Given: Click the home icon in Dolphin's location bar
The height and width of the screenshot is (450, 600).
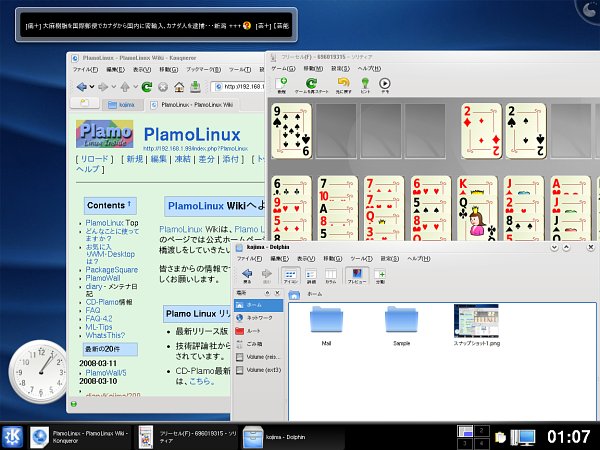Looking at the screenshot, I should (294, 294).
